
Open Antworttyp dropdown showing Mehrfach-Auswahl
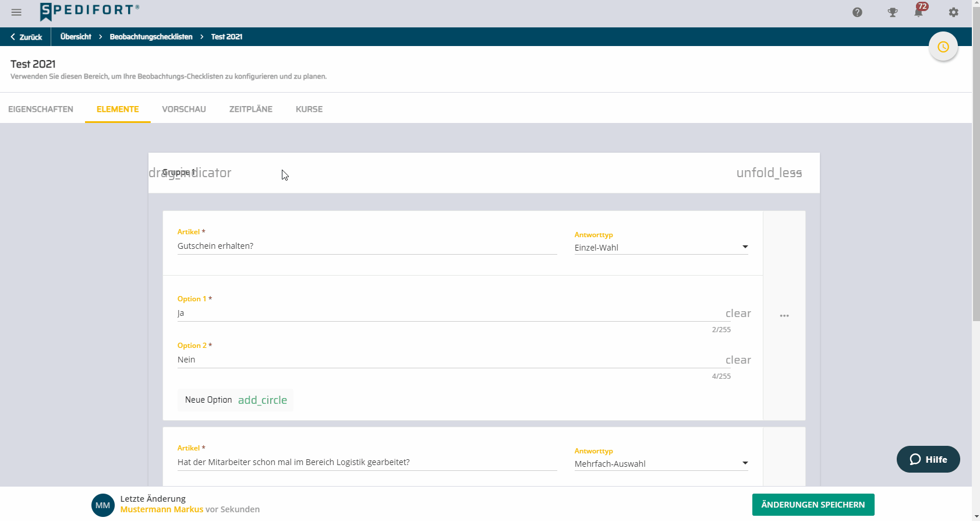[661, 464]
